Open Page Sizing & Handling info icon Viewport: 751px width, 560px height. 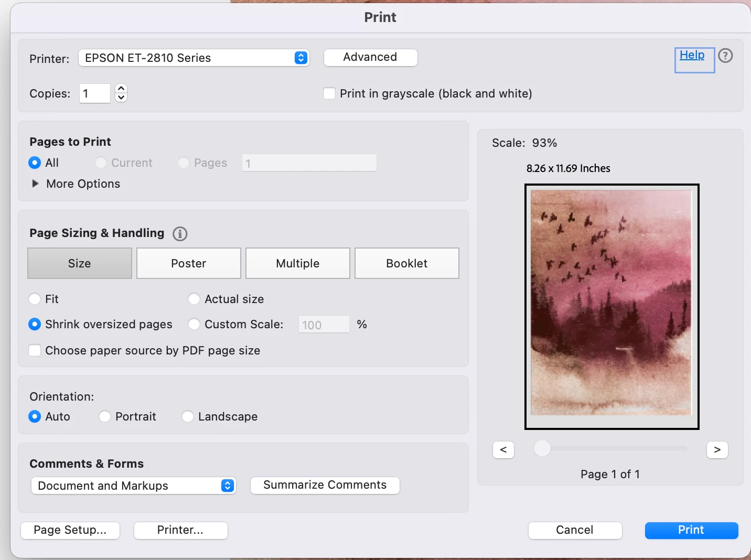point(180,234)
